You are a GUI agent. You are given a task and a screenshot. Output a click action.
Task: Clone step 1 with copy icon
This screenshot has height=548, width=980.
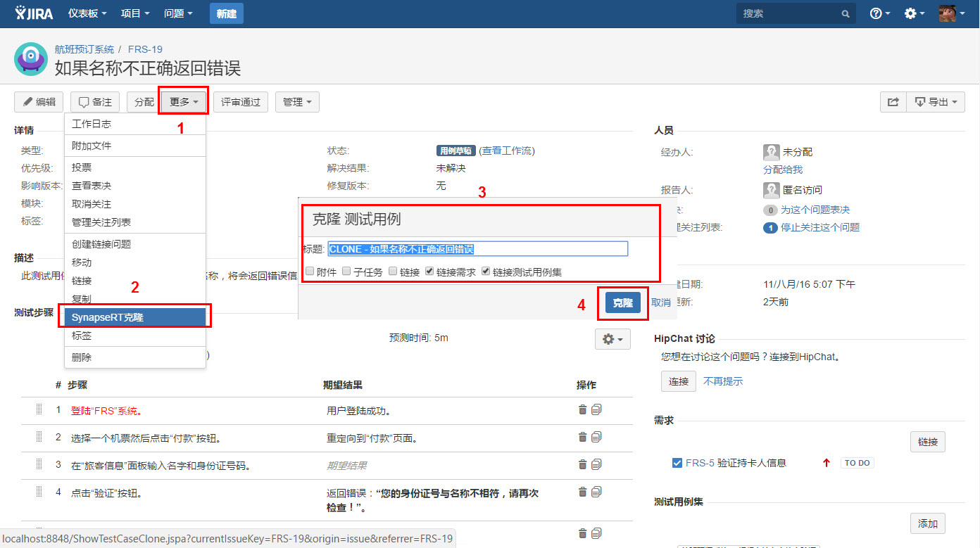click(596, 409)
